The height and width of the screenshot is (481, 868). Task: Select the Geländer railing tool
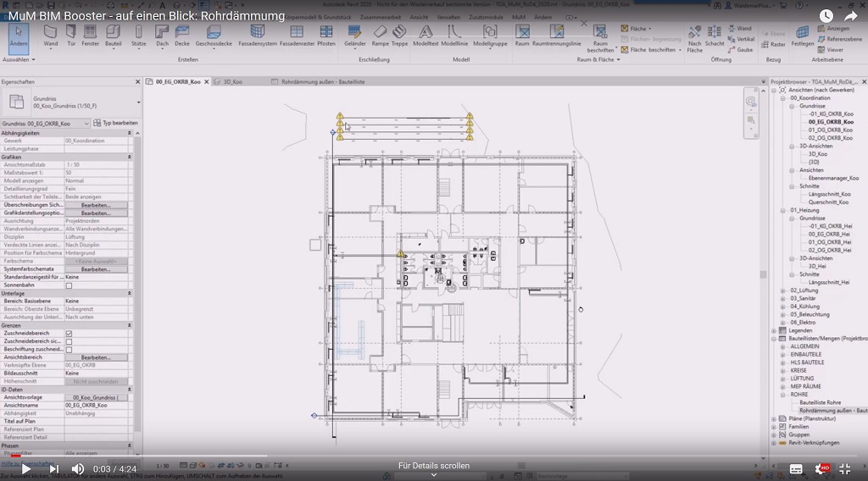tap(355, 34)
